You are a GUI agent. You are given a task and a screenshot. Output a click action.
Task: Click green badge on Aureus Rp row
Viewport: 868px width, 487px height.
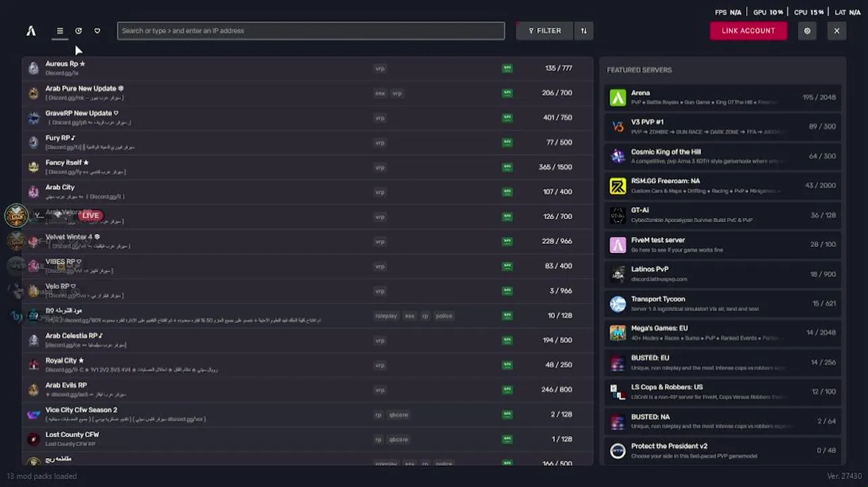click(x=507, y=68)
